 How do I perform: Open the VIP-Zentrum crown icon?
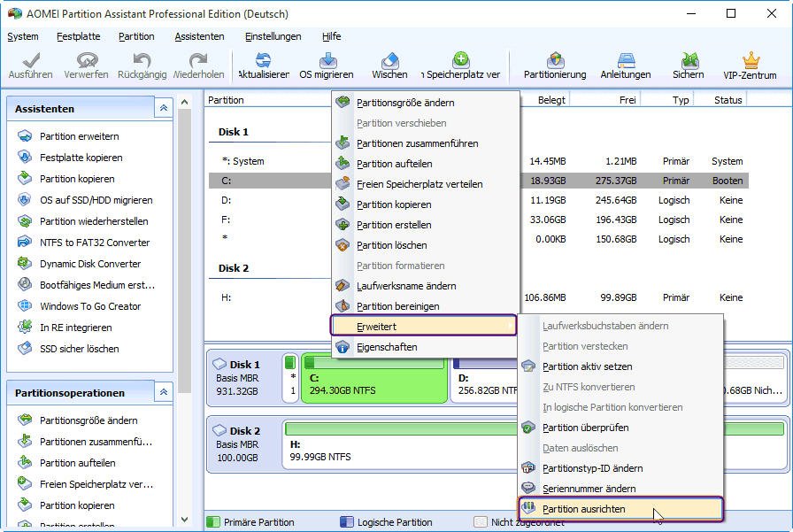751,60
